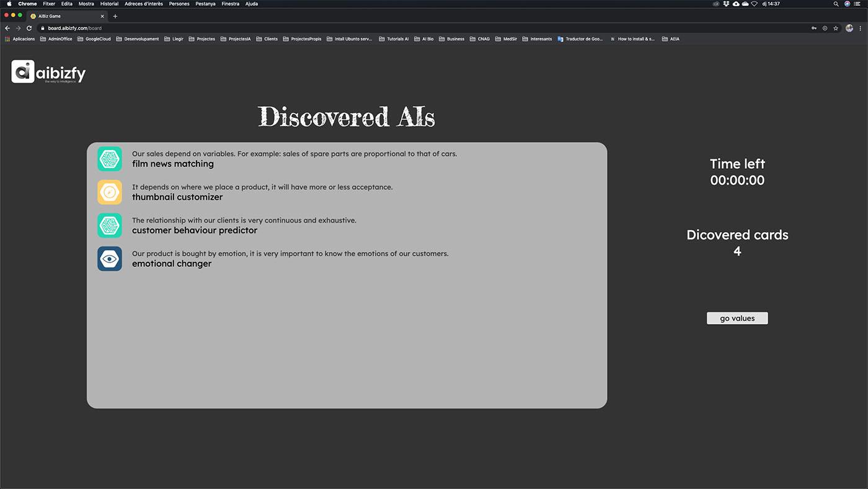Expand the CNAG bookmark folder
Viewport: 868px width, 489px height.
(x=480, y=39)
